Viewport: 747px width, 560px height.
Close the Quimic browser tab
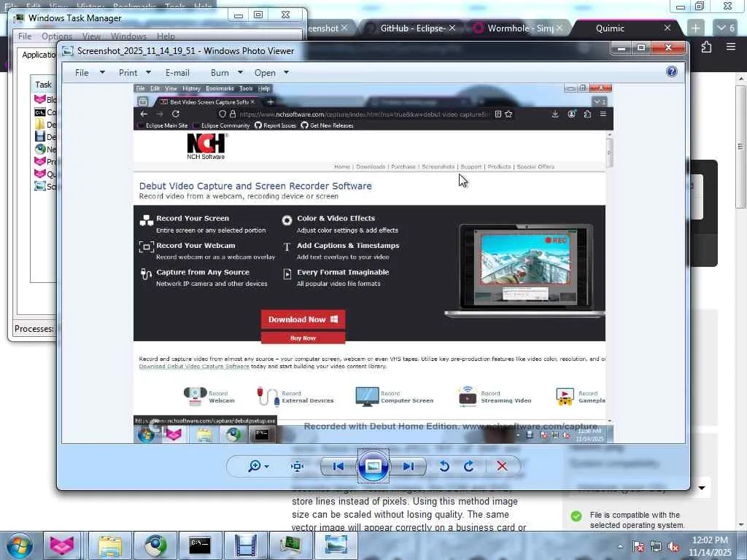[x=667, y=28]
